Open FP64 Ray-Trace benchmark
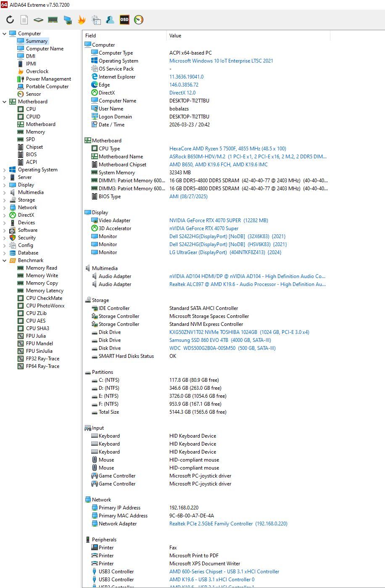 pos(42,366)
